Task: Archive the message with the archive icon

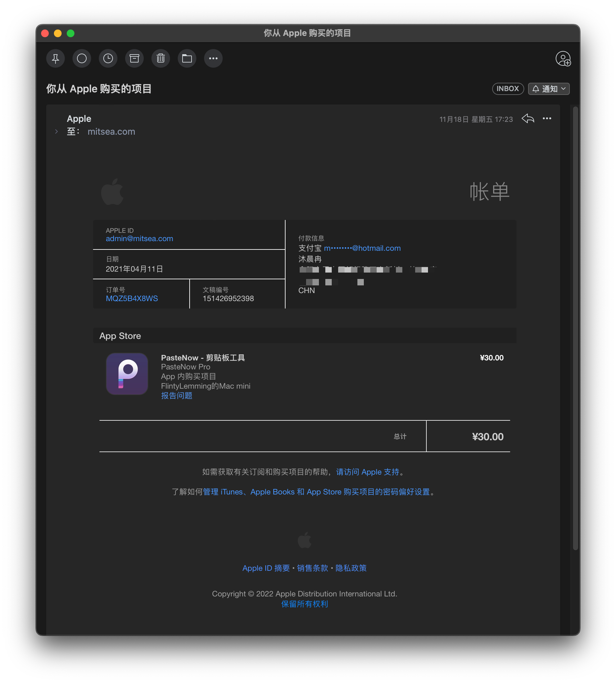Action: click(x=134, y=59)
